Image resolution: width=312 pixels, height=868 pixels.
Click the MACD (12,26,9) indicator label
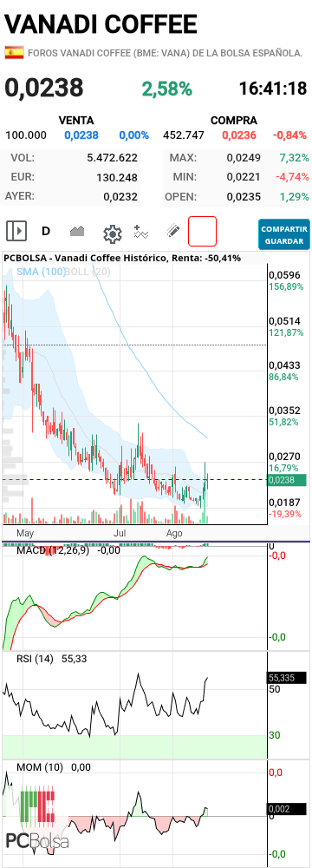tap(53, 551)
